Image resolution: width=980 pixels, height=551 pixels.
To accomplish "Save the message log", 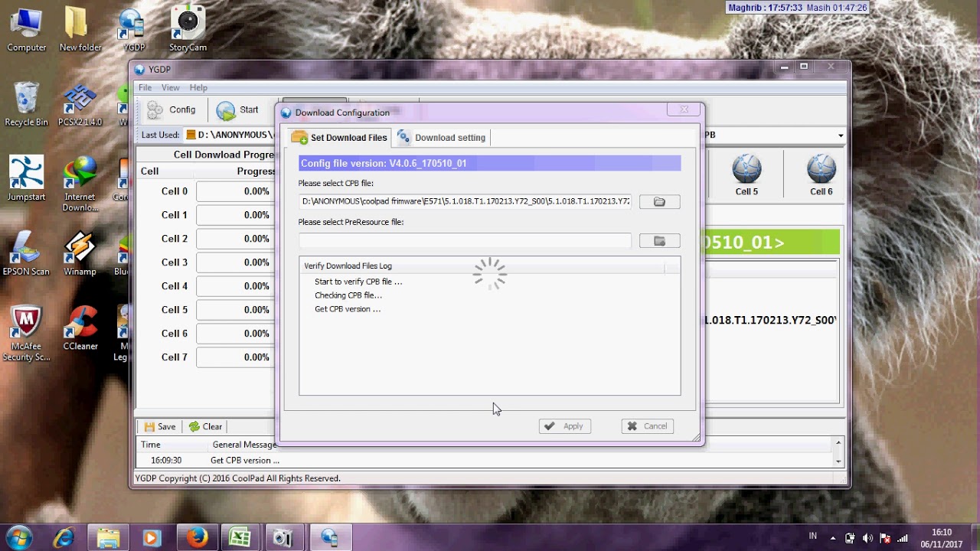I will click(159, 427).
